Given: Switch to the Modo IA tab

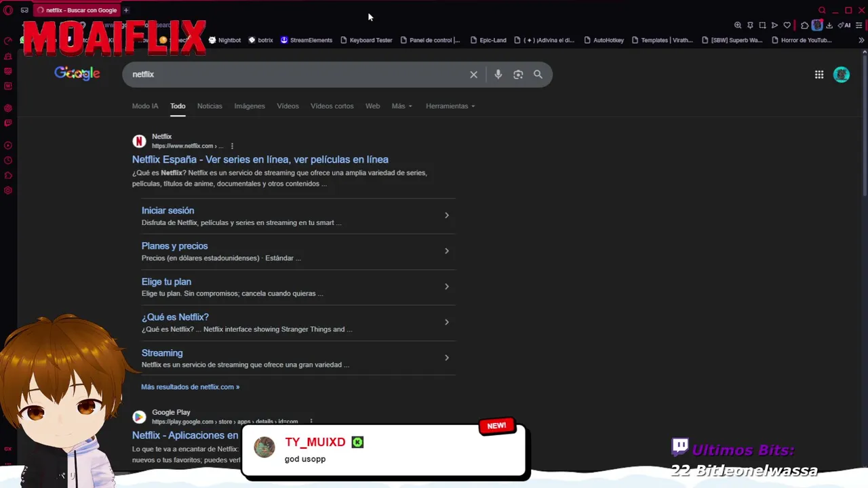Looking at the screenshot, I should point(145,106).
